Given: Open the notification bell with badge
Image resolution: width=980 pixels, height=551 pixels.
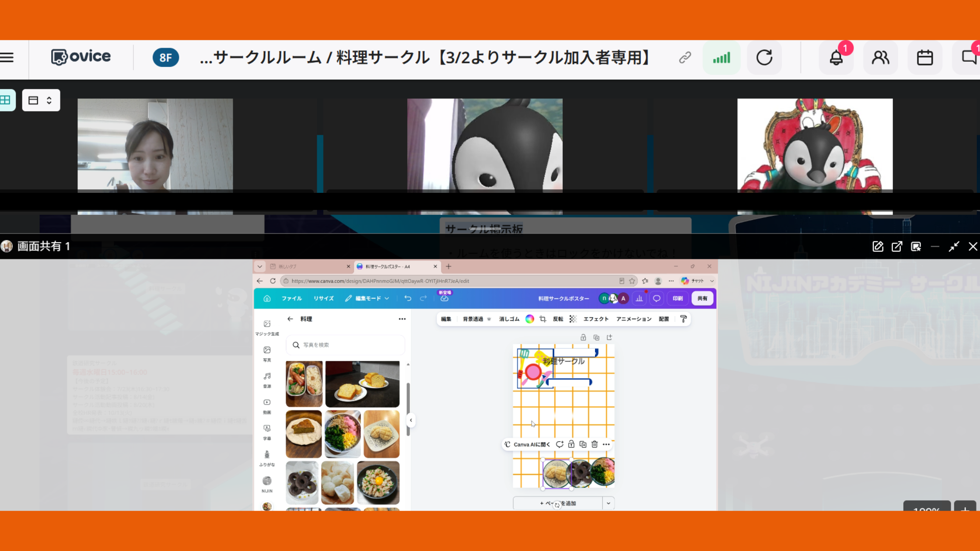Looking at the screenshot, I should pos(836,58).
